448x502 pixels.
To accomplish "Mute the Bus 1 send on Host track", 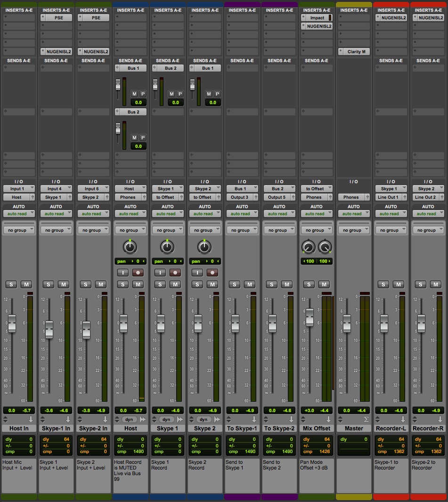I will (134, 94).
